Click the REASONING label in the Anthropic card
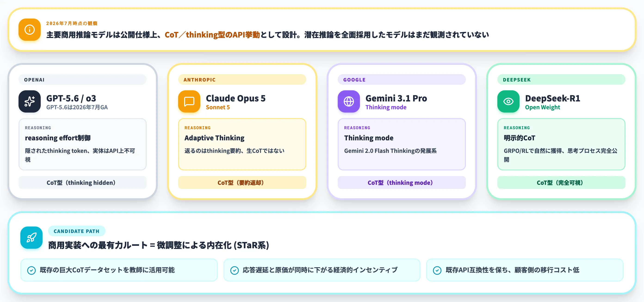 (x=198, y=128)
